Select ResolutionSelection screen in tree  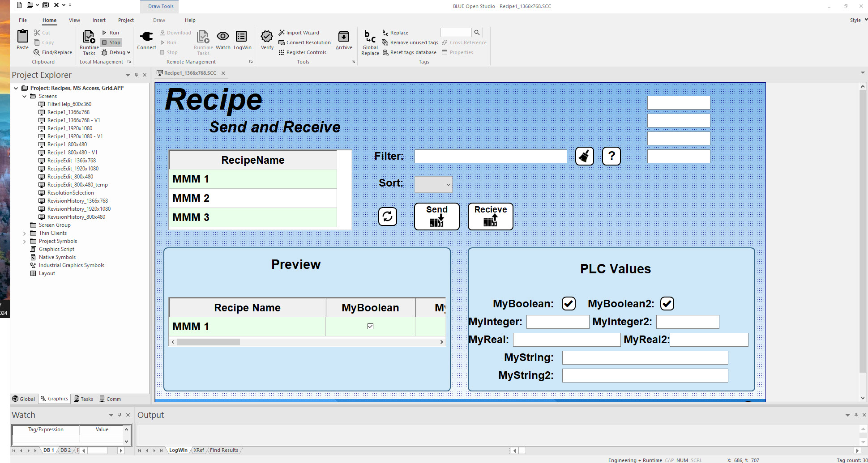(71, 193)
